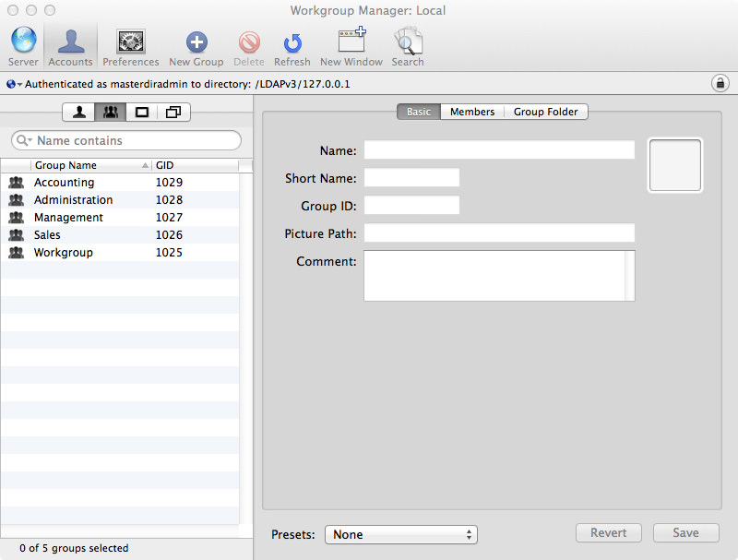Switch to the Basic tab
This screenshot has width=738, height=560.
(x=419, y=112)
